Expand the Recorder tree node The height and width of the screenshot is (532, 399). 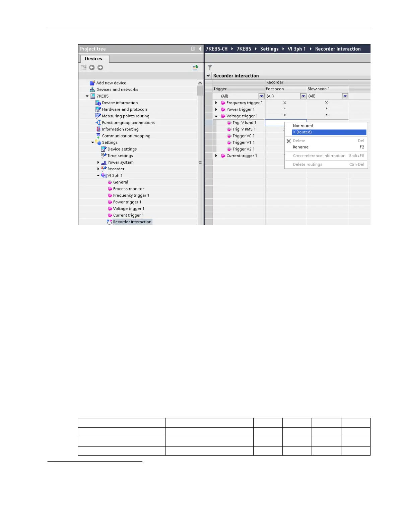pyautogui.click(x=98, y=169)
